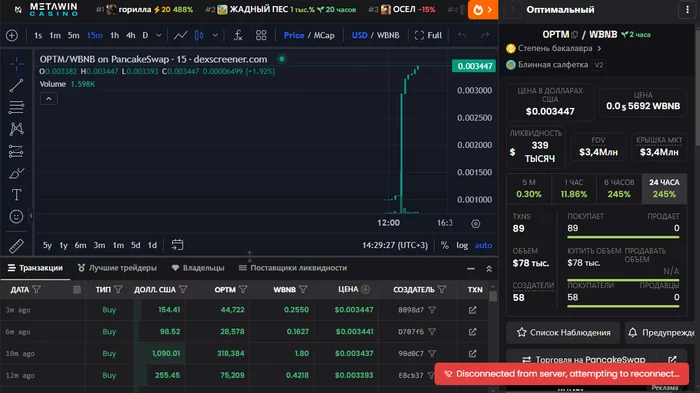Open transaction link for 1,090.01 buy
700x393 pixels.
(473, 354)
